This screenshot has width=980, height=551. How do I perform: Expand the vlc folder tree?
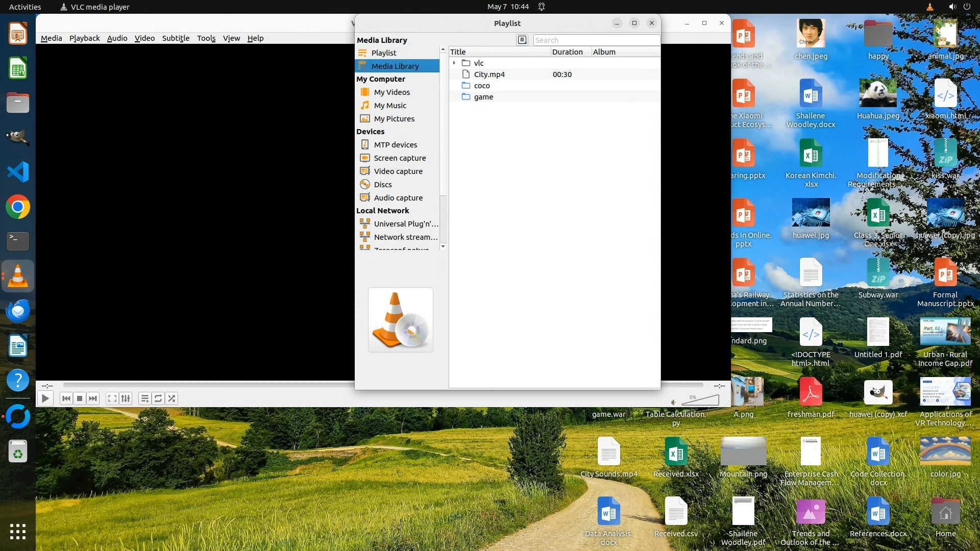[454, 63]
